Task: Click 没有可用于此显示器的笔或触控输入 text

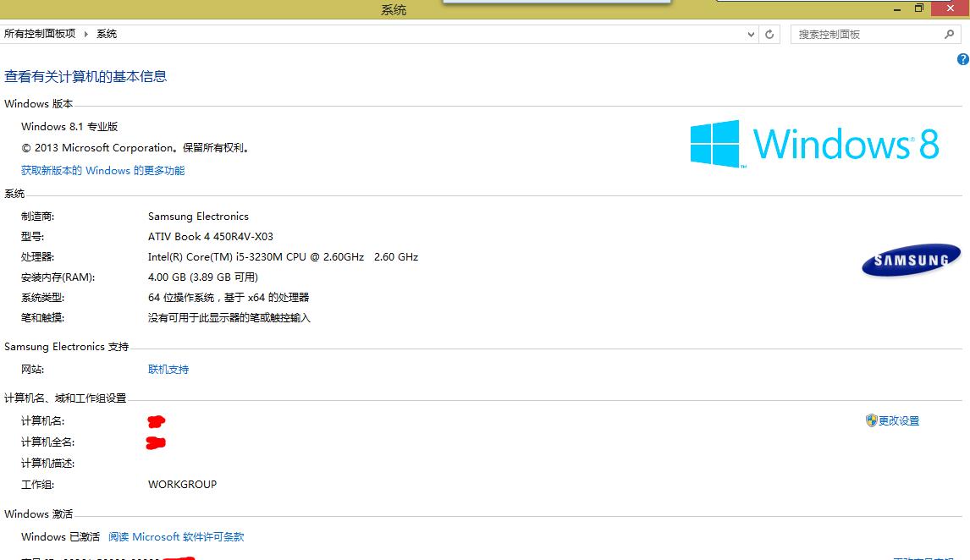Action: [x=229, y=318]
